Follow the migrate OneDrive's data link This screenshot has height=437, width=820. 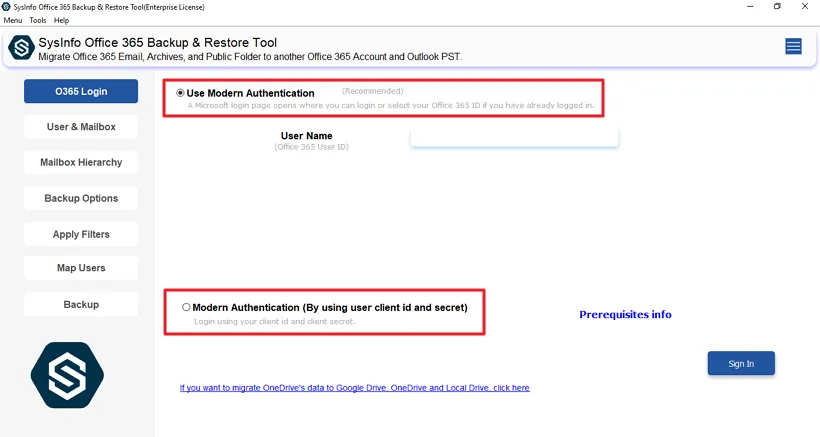(x=355, y=388)
